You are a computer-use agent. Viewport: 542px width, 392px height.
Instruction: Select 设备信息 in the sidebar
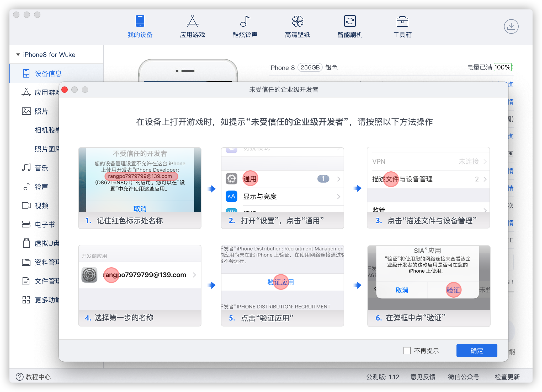point(48,74)
